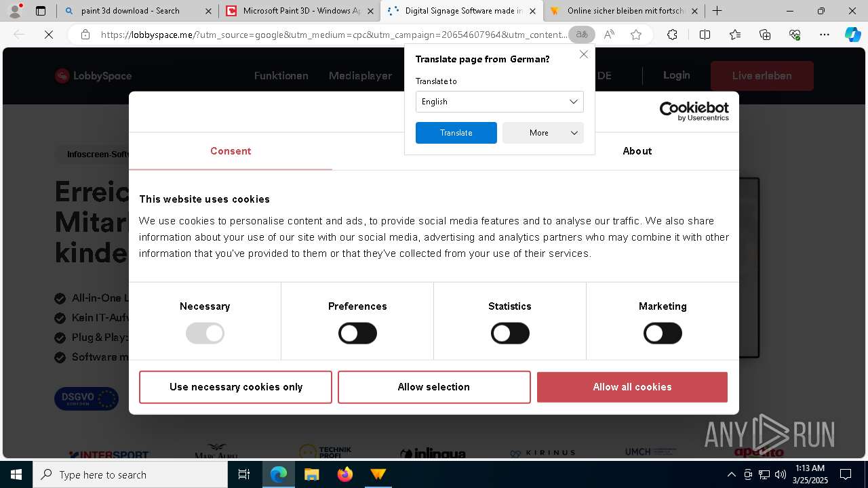This screenshot has width=868, height=488.
Task: Open notification center icon
Action: pyautogui.click(x=846, y=474)
